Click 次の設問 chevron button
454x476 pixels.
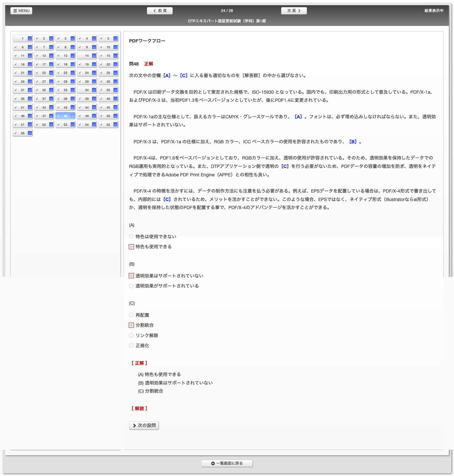(x=144, y=425)
